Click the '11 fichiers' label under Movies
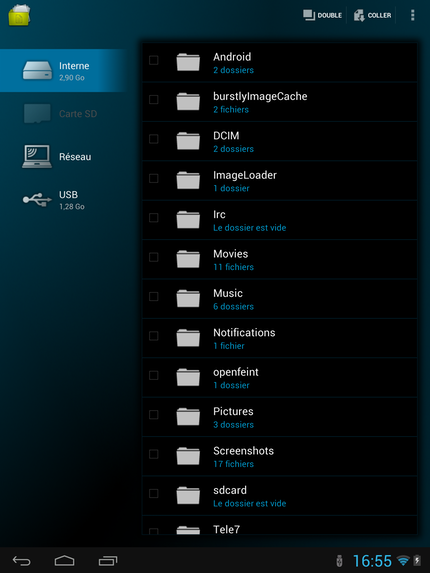Image resolution: width=430 pixels, height=573 pixels. coord(233,267)
